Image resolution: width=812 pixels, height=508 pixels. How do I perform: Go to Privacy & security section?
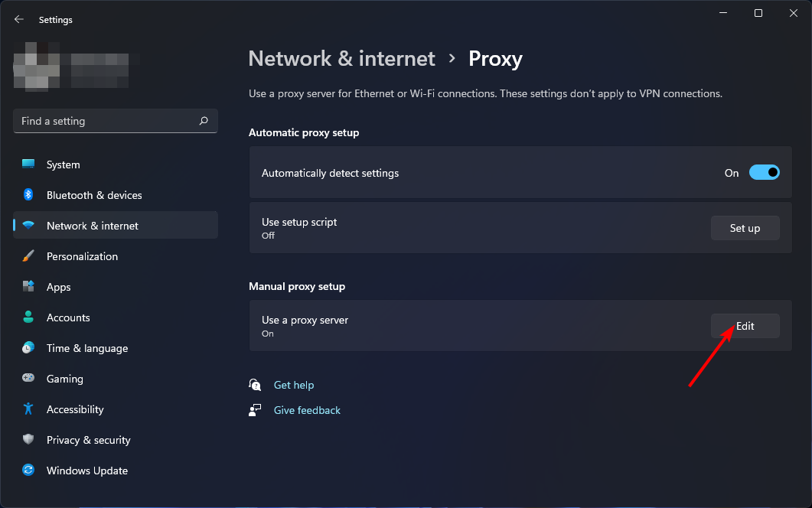pyautogui.click(x=88, y=440)
